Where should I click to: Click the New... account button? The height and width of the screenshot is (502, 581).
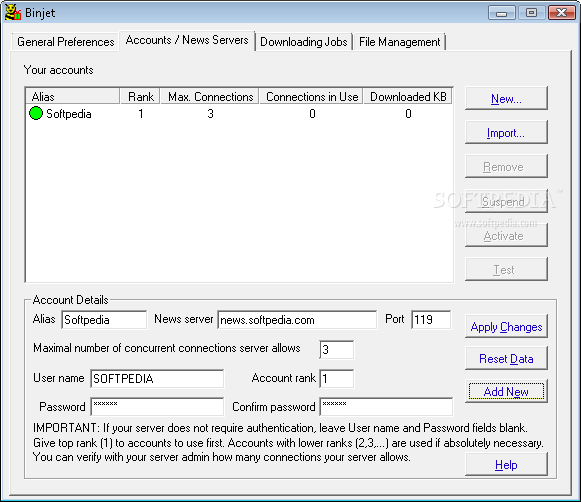(x=506, y=99)
